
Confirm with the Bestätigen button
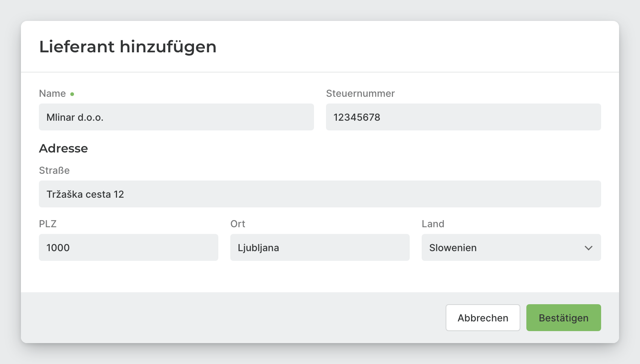564,318
